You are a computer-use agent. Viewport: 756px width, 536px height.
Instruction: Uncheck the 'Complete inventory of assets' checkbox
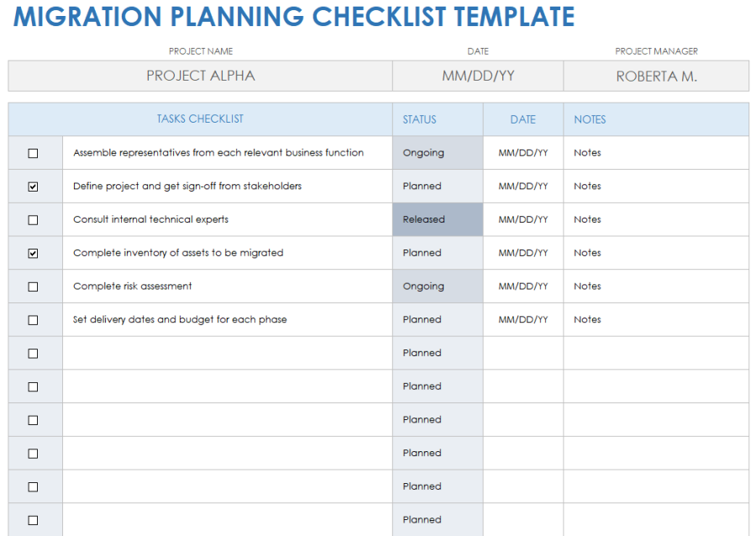pyautogui.click(x=34, y=253)
